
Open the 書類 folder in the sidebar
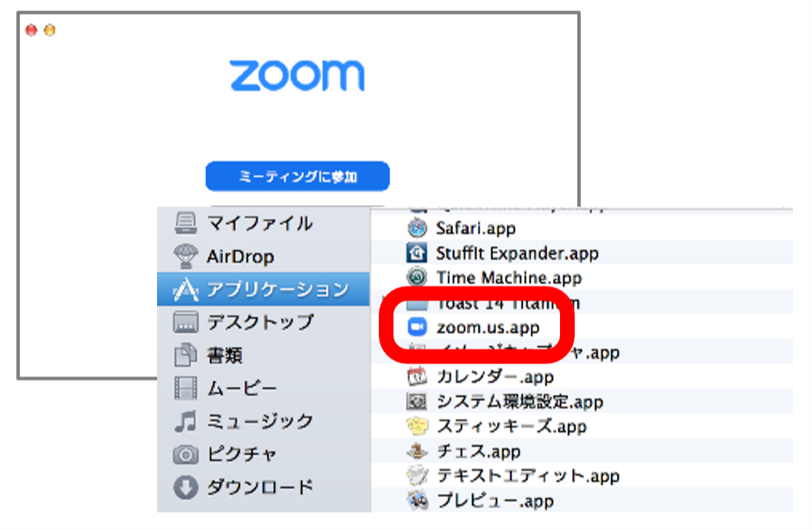click(x=263, y=356)
